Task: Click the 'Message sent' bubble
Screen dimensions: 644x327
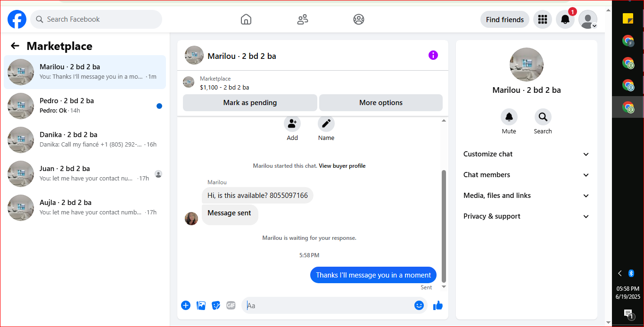Action: coord(230,214)
